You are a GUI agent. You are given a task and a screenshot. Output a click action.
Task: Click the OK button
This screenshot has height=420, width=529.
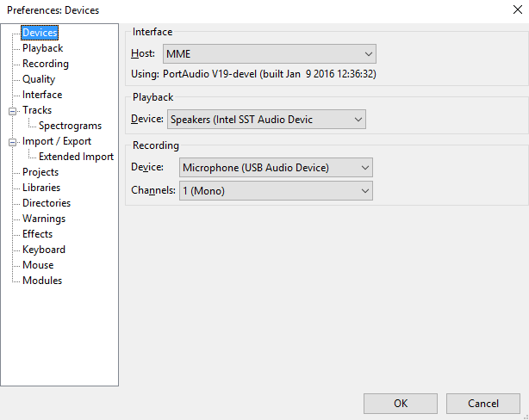(401, 404)
